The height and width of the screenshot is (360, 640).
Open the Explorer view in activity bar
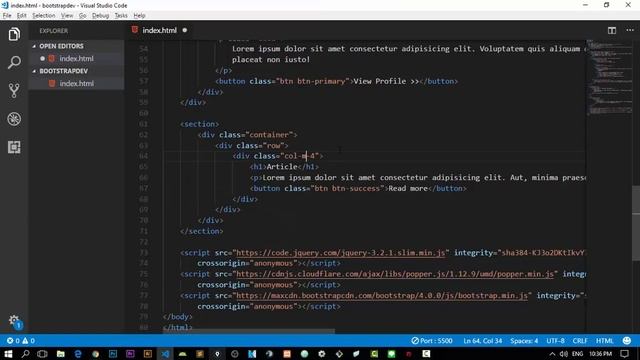(x=14, y=34)
